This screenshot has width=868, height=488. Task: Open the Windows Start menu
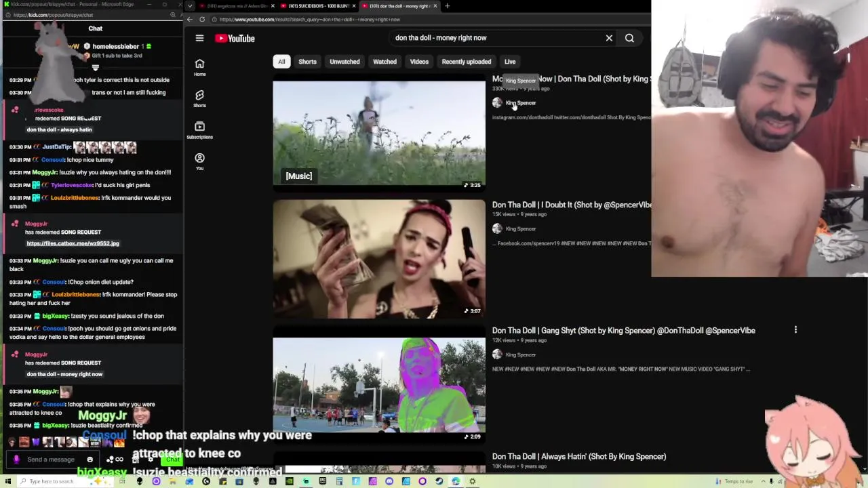8,481
